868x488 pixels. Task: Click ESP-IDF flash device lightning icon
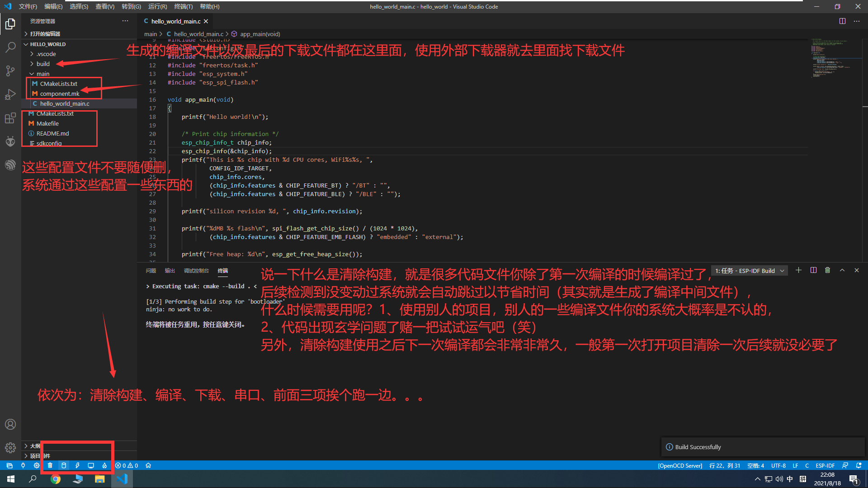pyautogui.click(x=77, y=465)
